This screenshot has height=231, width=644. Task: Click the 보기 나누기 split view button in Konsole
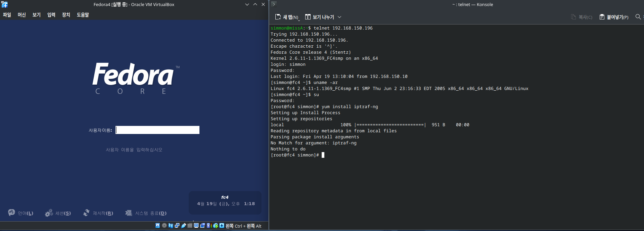[x=319, y=17]
